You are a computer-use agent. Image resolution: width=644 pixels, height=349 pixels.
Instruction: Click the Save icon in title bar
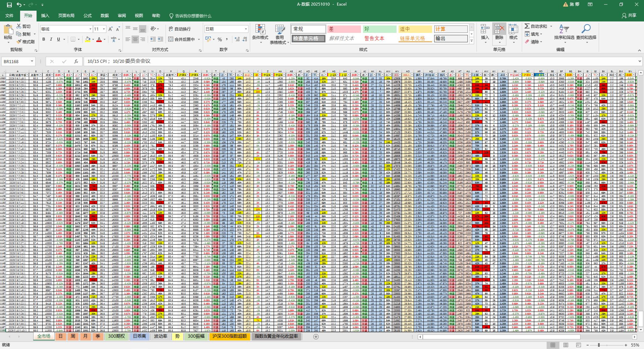tap(9, 5)
